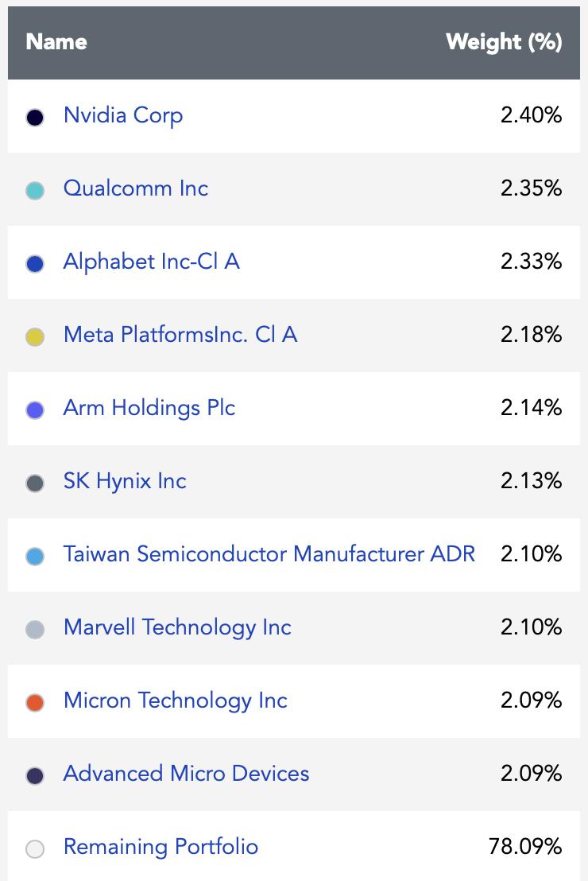Click the gray SK Hynix color dot
Viewport: 588px width, 881px height.
[x=35, y=483]
